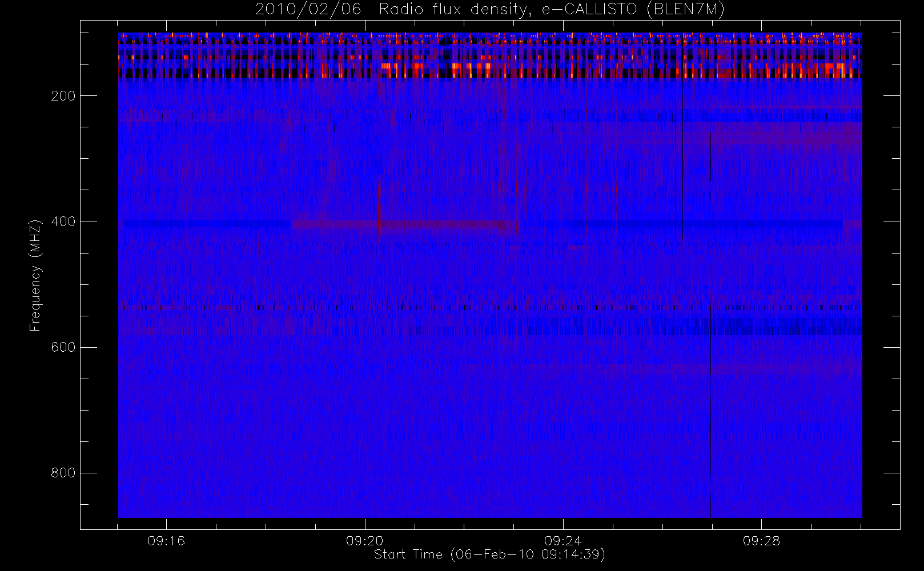Click the 09:28 time tick label

point(761,541)
